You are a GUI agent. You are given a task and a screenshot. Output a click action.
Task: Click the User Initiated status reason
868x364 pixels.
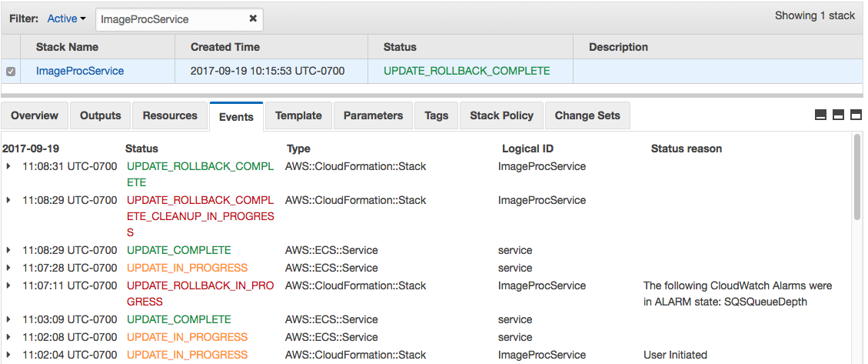(x=675, y=355)
